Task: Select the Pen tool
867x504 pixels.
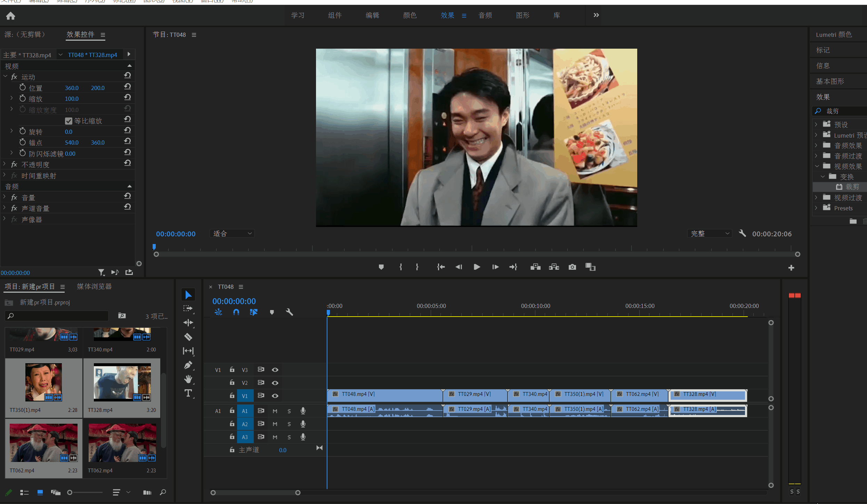Action: (x=188, y=365)
